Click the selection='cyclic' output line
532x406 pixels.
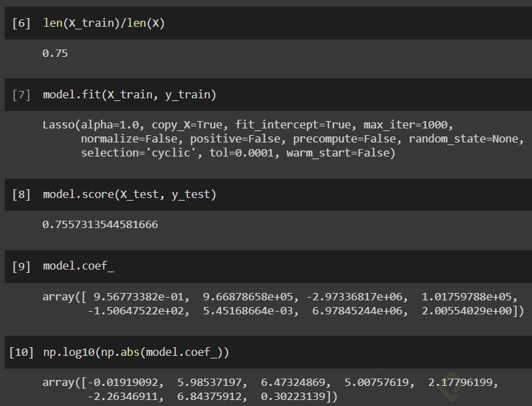point(238,153)
